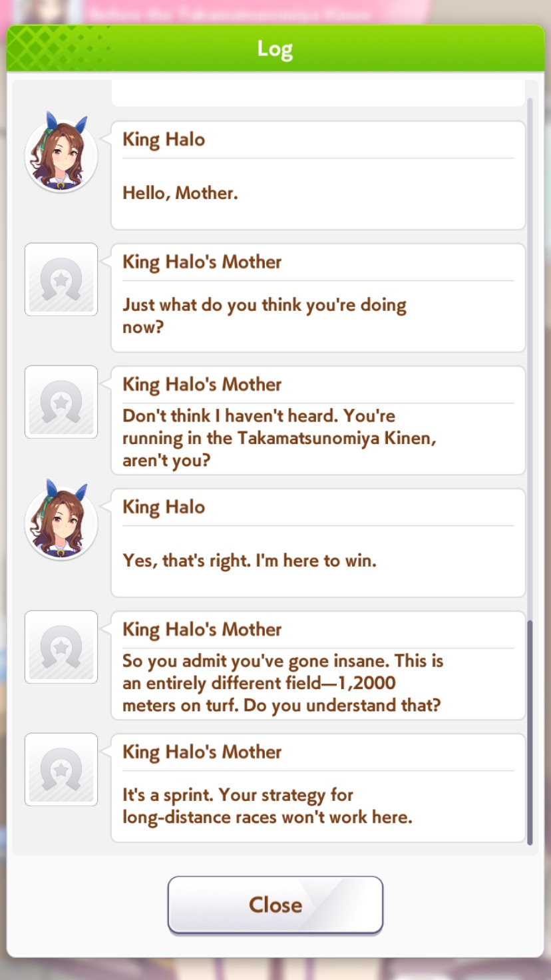Click the first "King Halo" speaker name label

click(x=164, y=140)
